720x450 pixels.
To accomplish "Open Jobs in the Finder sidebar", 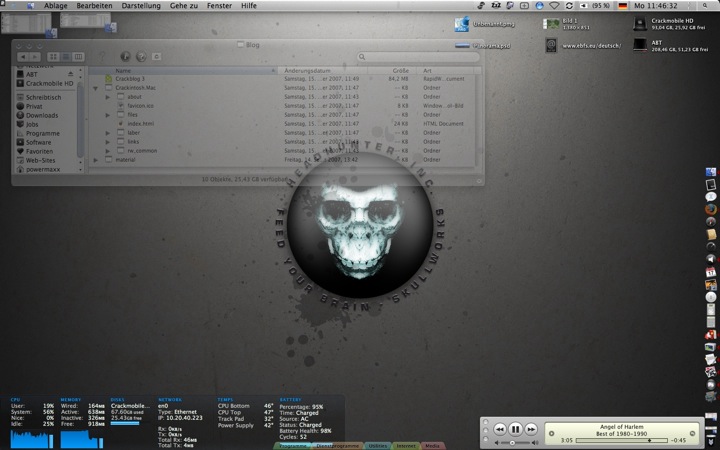I will point(28,124).
